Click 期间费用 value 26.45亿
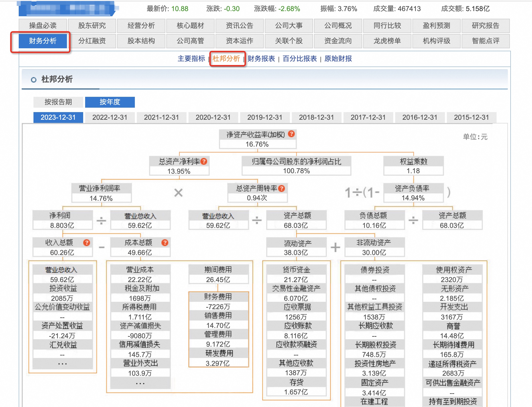 pos(218,280)
